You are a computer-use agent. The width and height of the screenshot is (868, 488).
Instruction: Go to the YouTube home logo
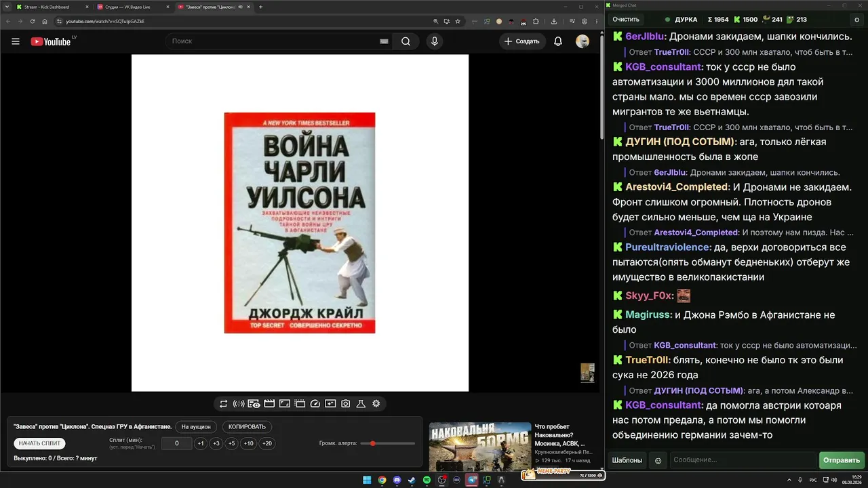click(51, 41)
